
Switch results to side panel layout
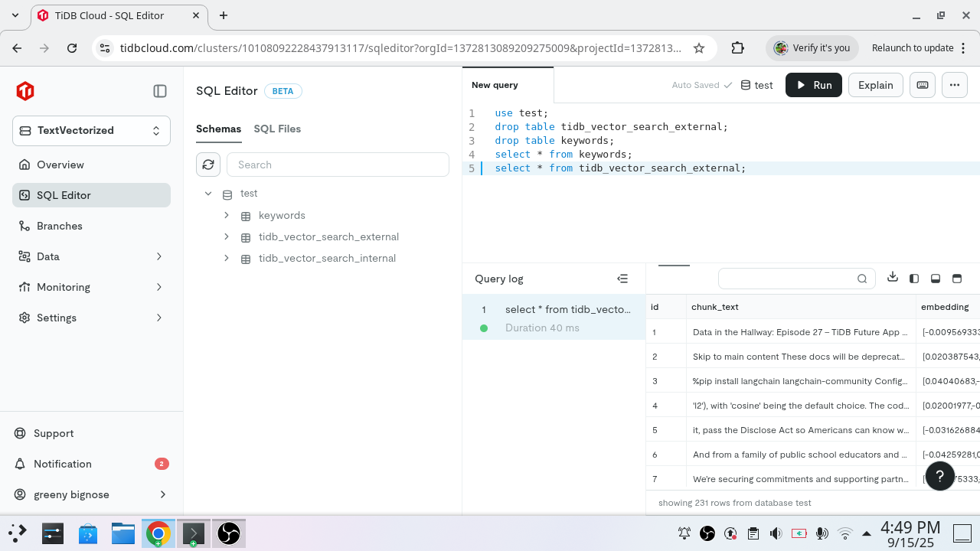coord(914,279)
